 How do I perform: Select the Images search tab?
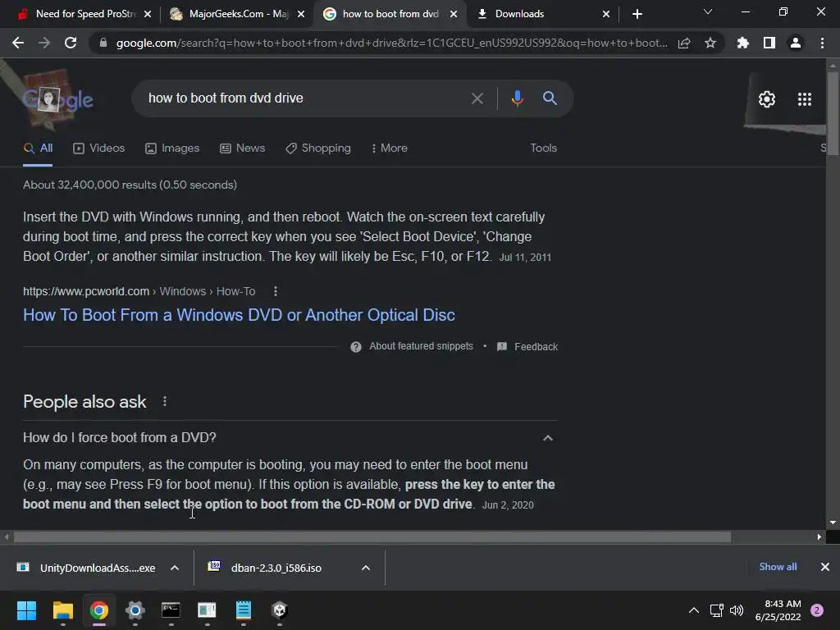(172, 148)
